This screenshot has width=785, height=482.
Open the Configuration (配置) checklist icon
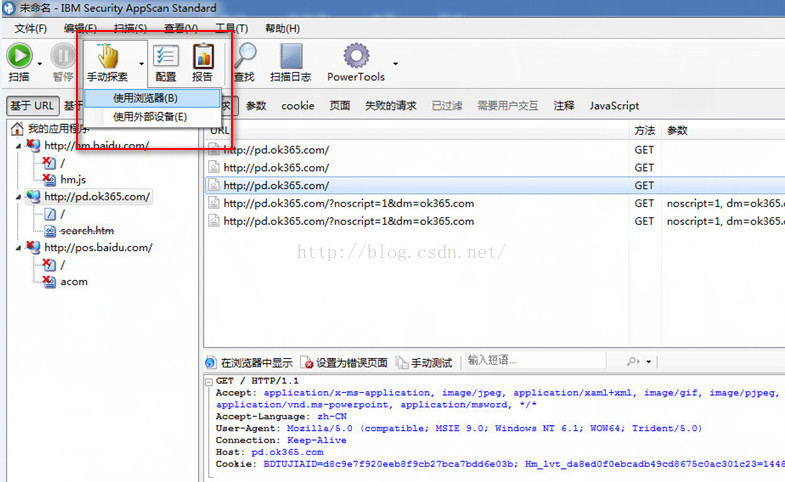point(166,56)
